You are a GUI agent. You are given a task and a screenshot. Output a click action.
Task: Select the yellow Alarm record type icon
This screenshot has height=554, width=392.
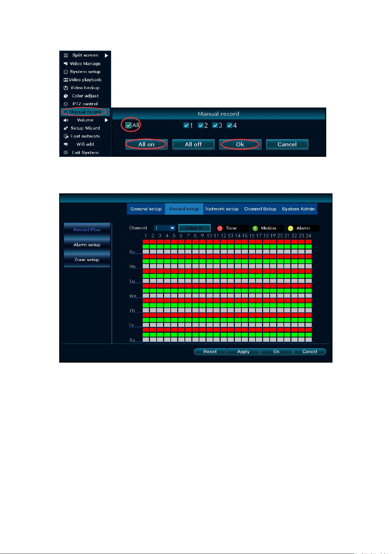point(290,228)
